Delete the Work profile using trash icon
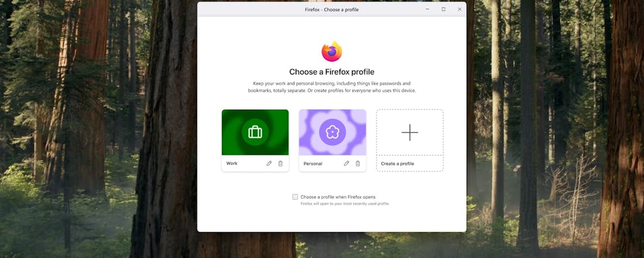The width and height of the screenshot is (644, 258). (280, 164)
